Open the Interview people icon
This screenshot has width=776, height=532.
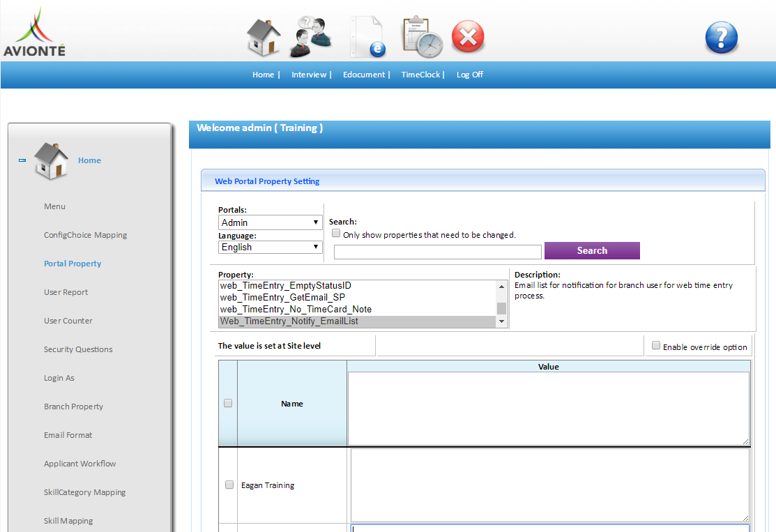click(x=311, y=37)
